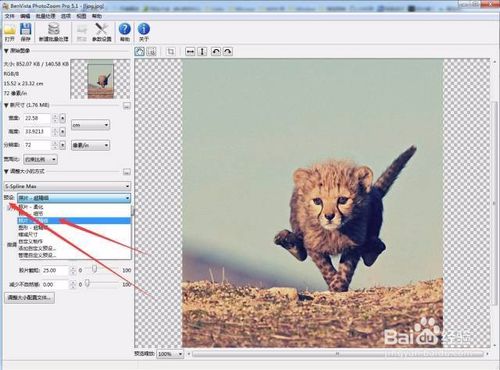
Task: Flip image horizontally with arrow icon
Action: [x=190, y=52]
